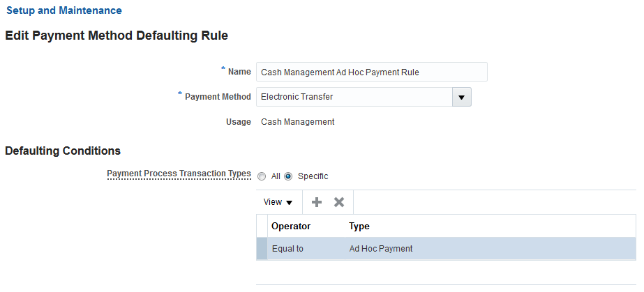Click the Setup and Maintenance link
This screenshot has height=292, width=644.
64,10
